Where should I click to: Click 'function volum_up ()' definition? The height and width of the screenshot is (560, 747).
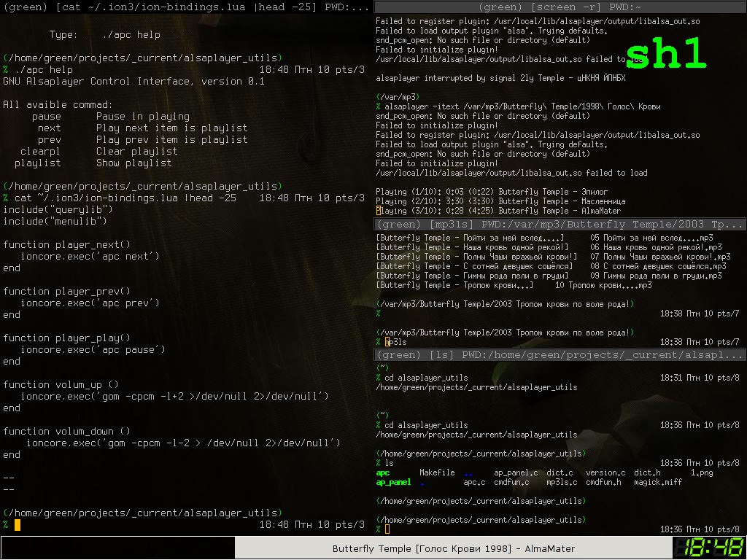coord(61,384)
